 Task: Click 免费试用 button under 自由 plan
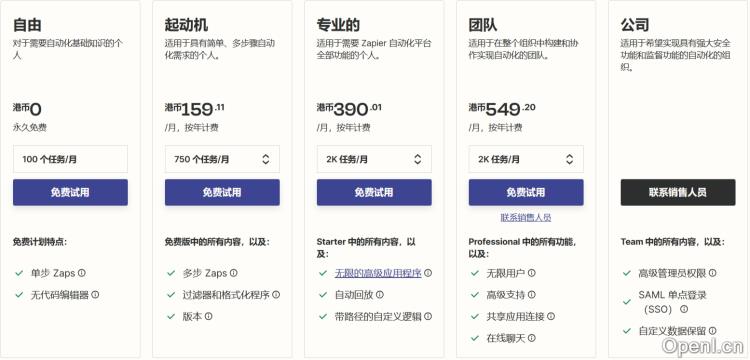pos(70,192)
